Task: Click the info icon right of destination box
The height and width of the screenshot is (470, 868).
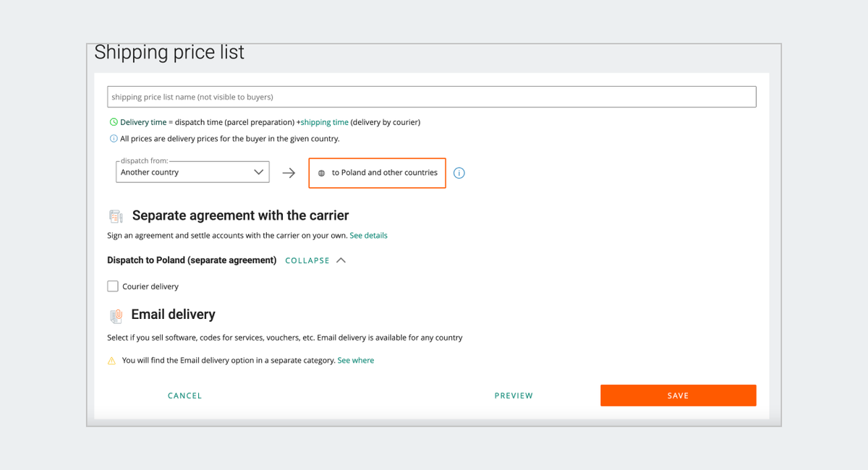Action: coord(459,173)
